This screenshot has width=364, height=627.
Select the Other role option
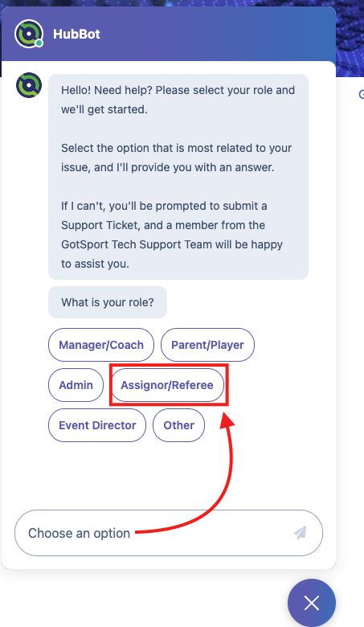coord(178,425)
